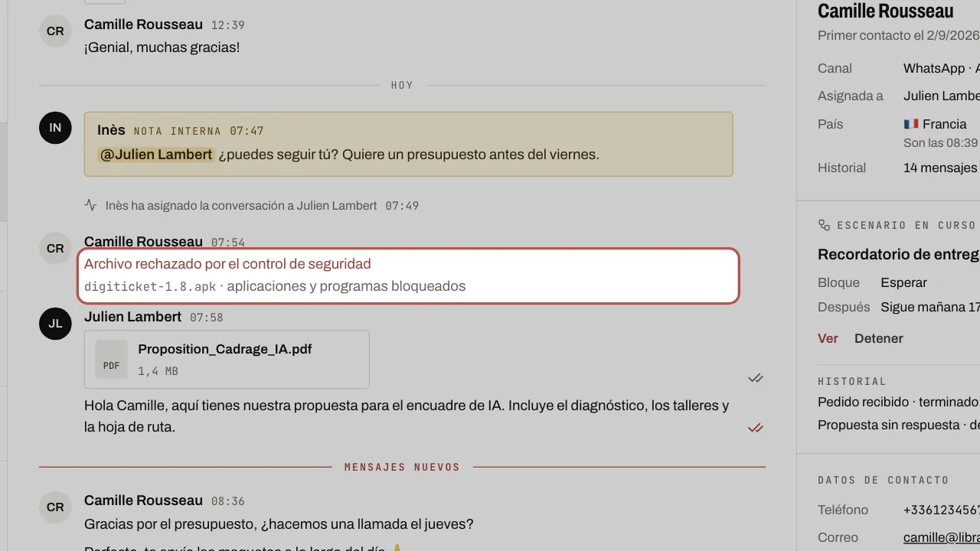Click the 1,4 MB file size label
The width and height of the screenshot is (980, 551).
[158, 371]
